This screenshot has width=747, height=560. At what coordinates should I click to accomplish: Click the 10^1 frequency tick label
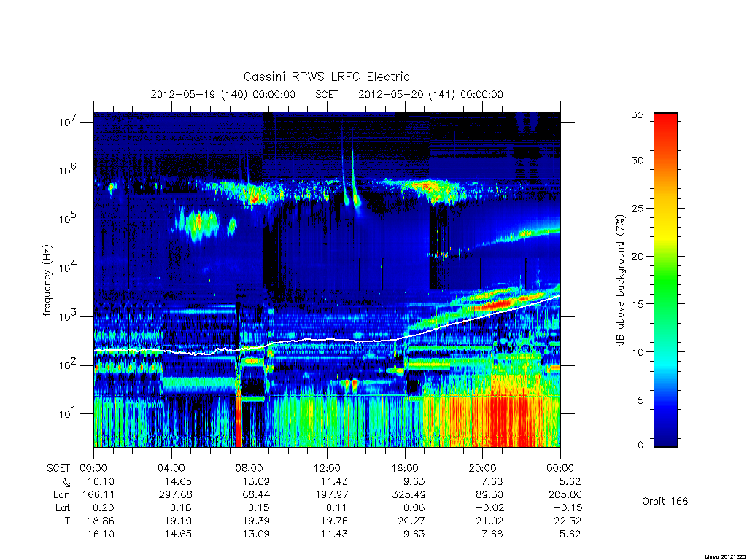point(69,413)
